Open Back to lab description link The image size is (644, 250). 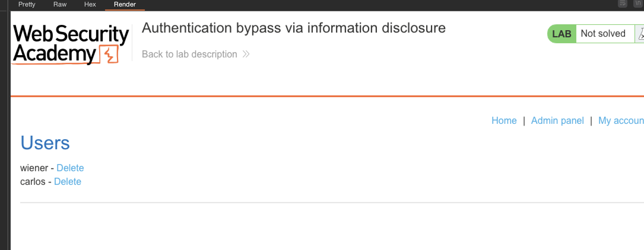[189, 54]
